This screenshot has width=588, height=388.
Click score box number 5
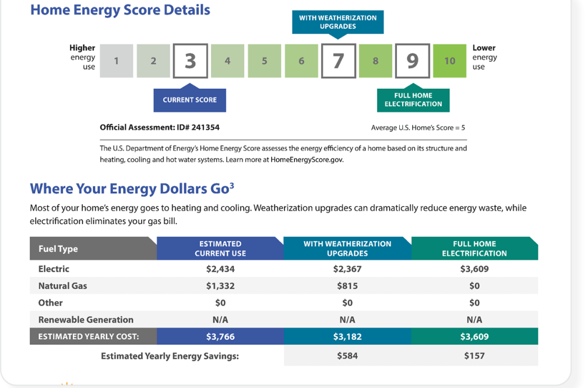265,61
